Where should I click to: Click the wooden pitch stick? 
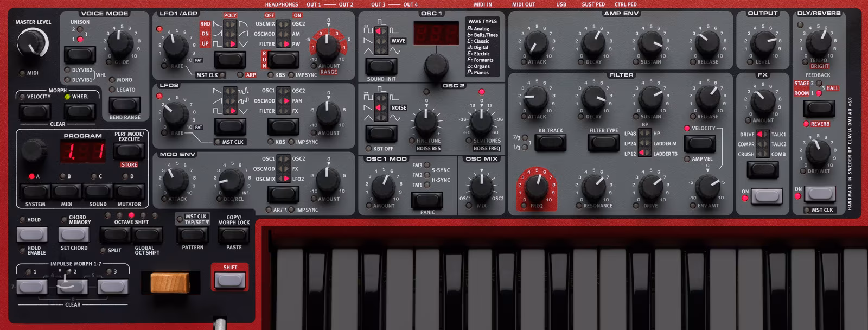(x=170, y=283)
